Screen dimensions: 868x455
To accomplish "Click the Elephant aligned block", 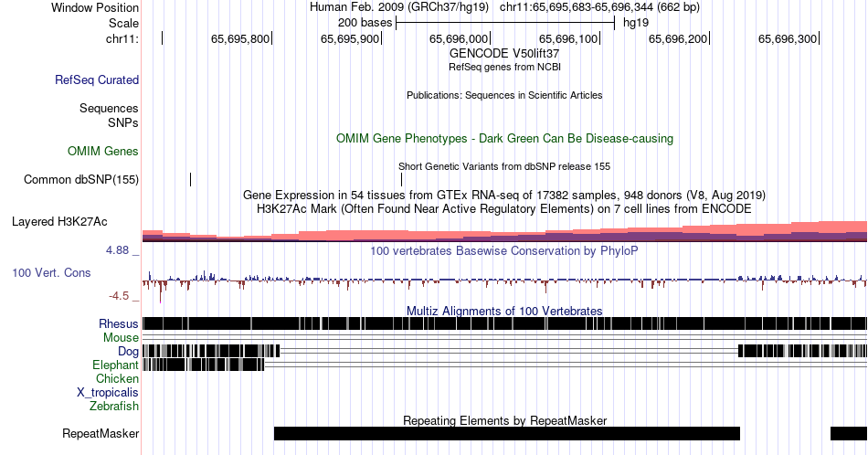I will click(x=204, y=365).
